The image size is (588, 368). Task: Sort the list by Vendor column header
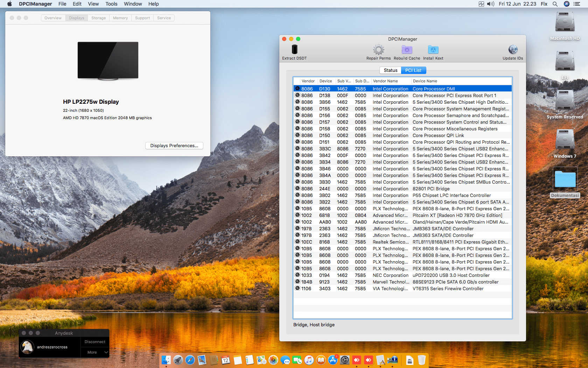pyautogui.click(x=308, y=81)
